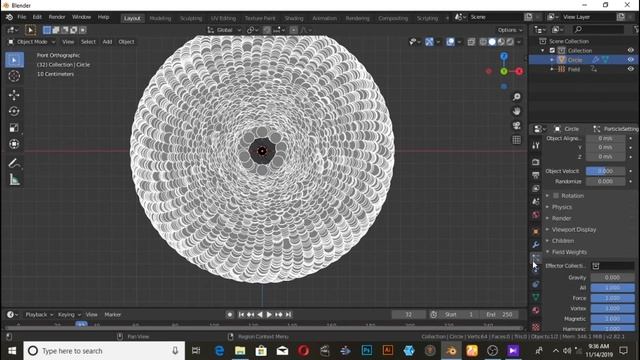
Task: Click the Blender logo menu icon
Action: pyautogui.click(x=9, y=17)
